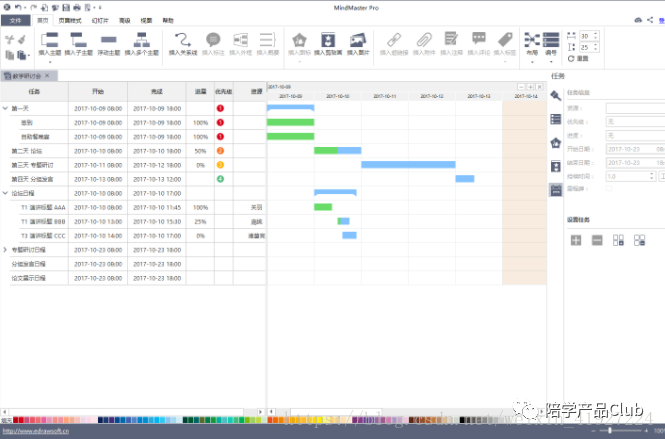Open the Help (帮助) tab

click(168, 20)
